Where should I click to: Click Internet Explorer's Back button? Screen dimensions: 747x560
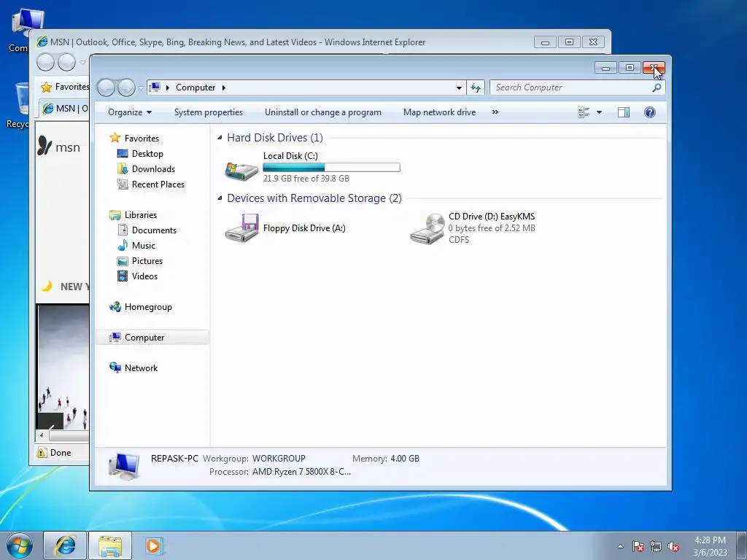[x=45, y=62]
